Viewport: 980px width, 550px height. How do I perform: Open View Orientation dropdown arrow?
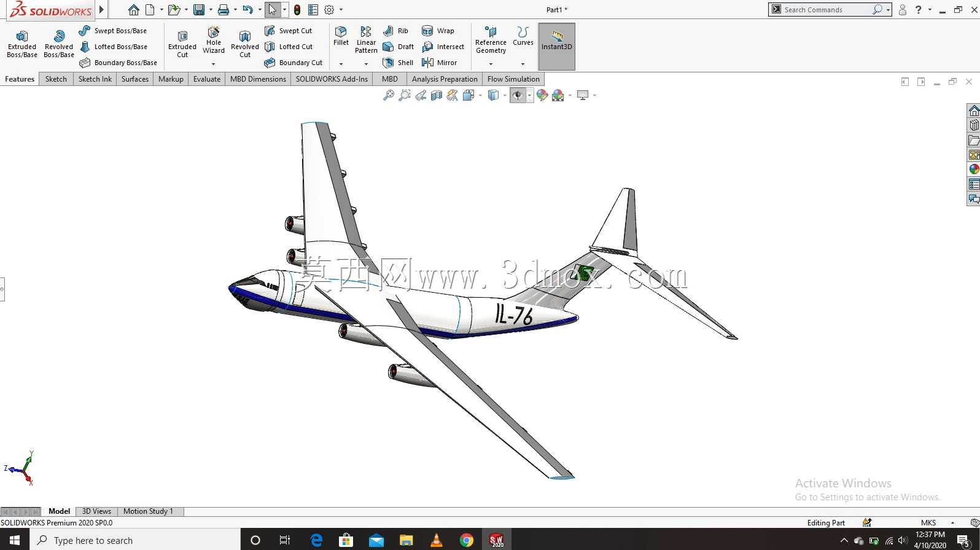click(x=480, y=95)
